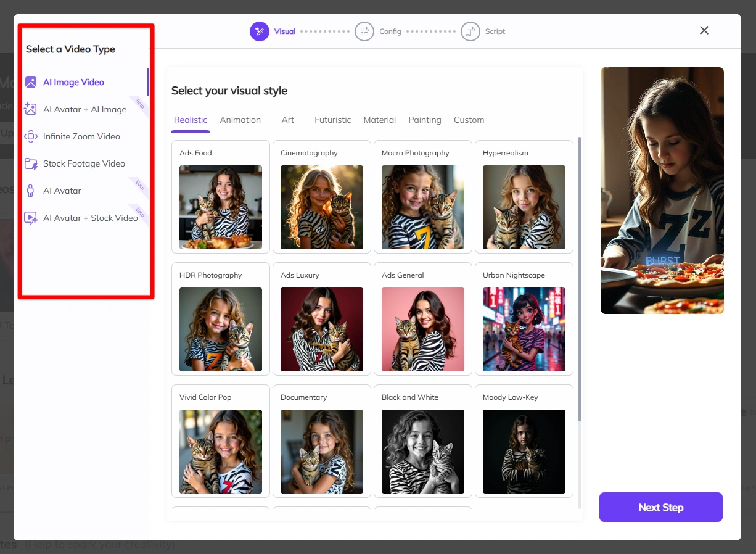756x554 pixels.
Task: Pick the Vivid Color Pop style
Action: coord(221,441)
